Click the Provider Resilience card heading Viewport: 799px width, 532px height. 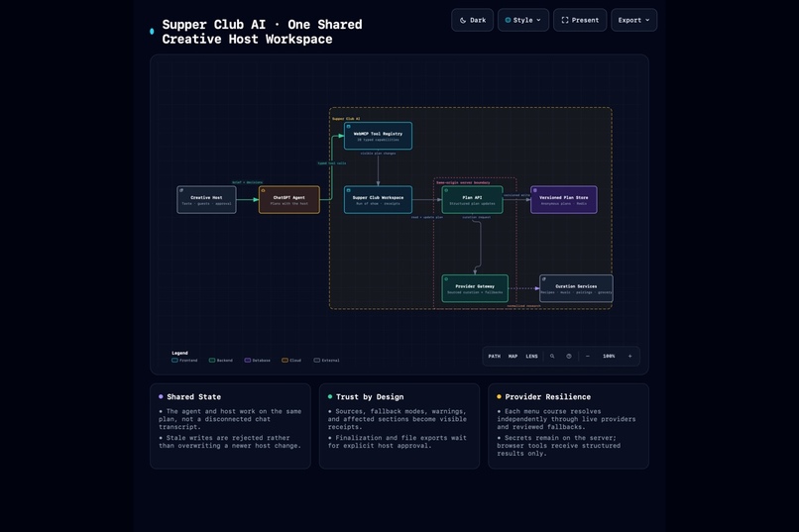coord(548,396)
